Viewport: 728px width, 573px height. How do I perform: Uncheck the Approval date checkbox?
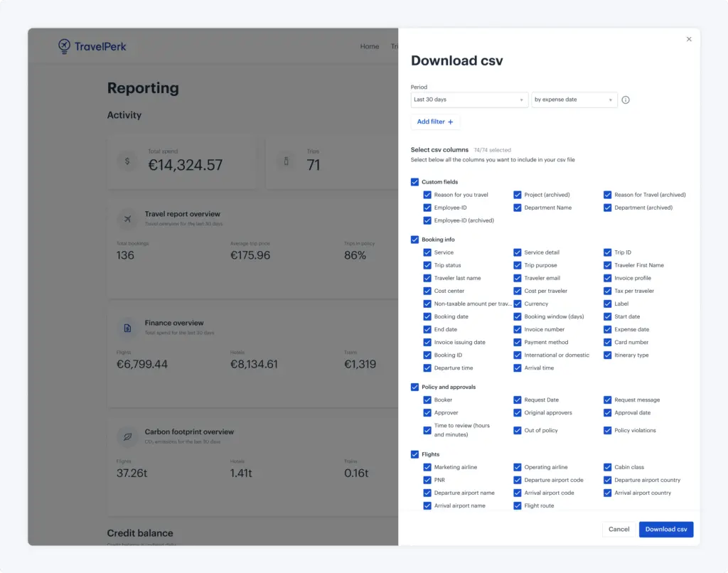(x=607, y=413)
